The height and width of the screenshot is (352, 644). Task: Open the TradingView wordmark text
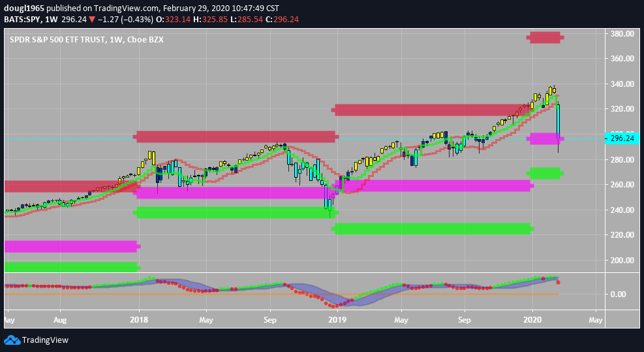[x=45, y=340]
